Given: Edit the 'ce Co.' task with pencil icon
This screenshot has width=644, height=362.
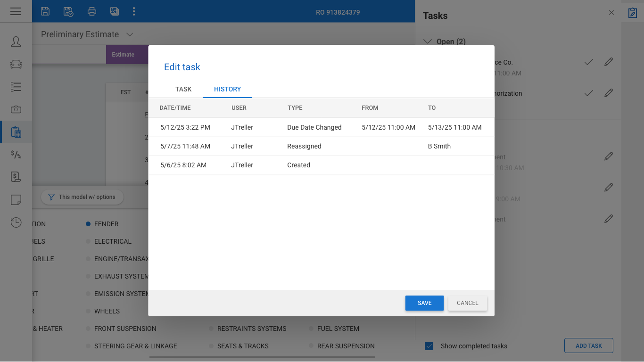Looking at the screenshot, I should pos(609,62).
